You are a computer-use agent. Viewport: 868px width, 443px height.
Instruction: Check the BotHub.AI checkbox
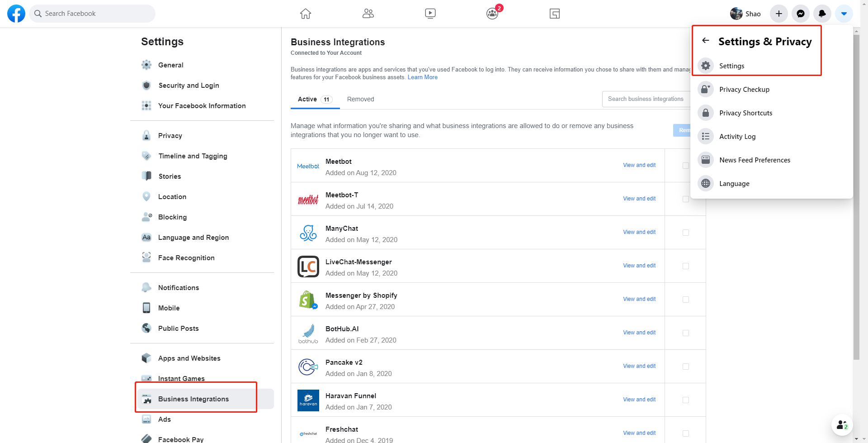click(686, 333)
